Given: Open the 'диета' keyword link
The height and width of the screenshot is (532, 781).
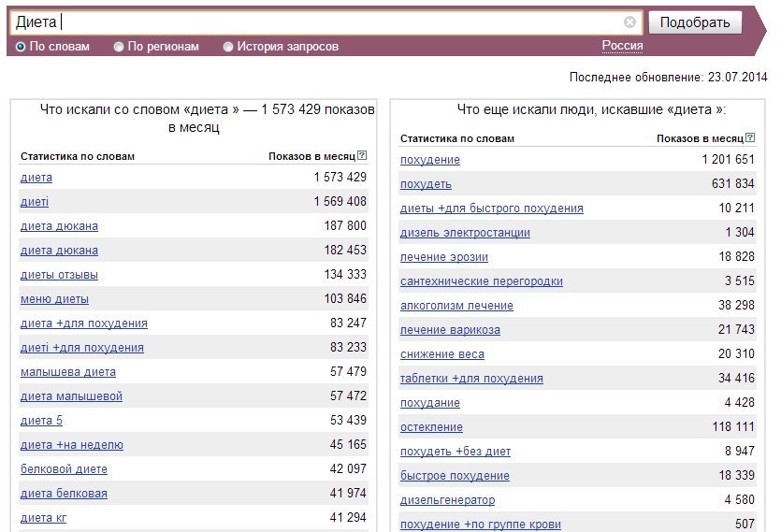Looking at the screenshot, I should [x=36, y=178].
